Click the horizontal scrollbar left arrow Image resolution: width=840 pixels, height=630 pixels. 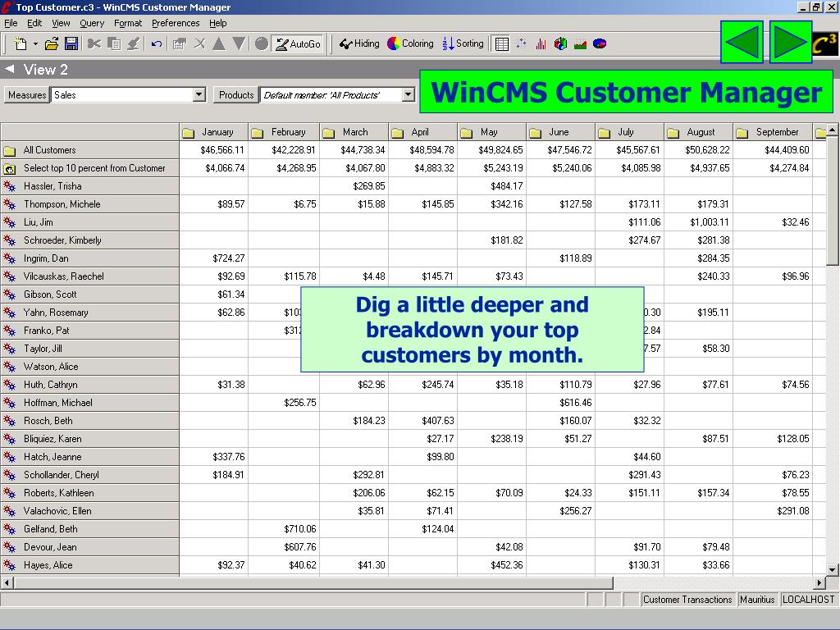click(7, 582)
